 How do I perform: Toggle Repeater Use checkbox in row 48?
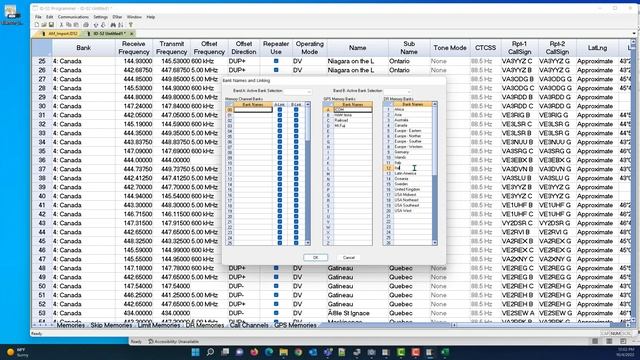276,268
